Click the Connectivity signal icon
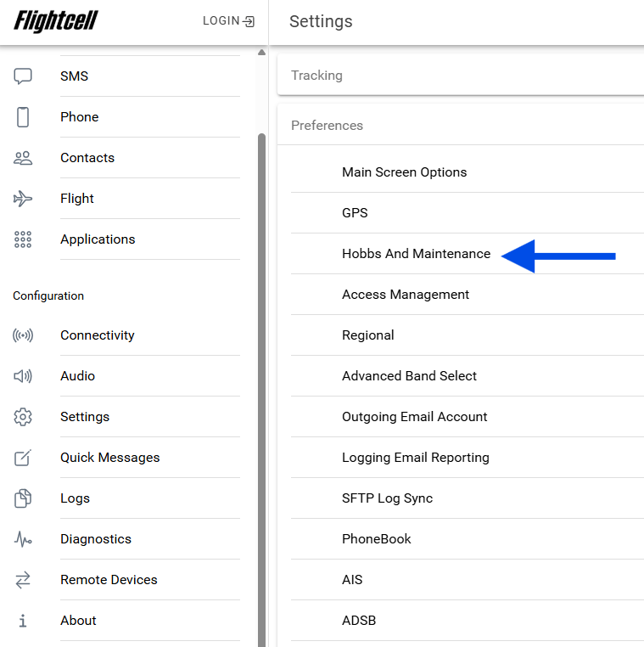 click(x=23, y=335)
